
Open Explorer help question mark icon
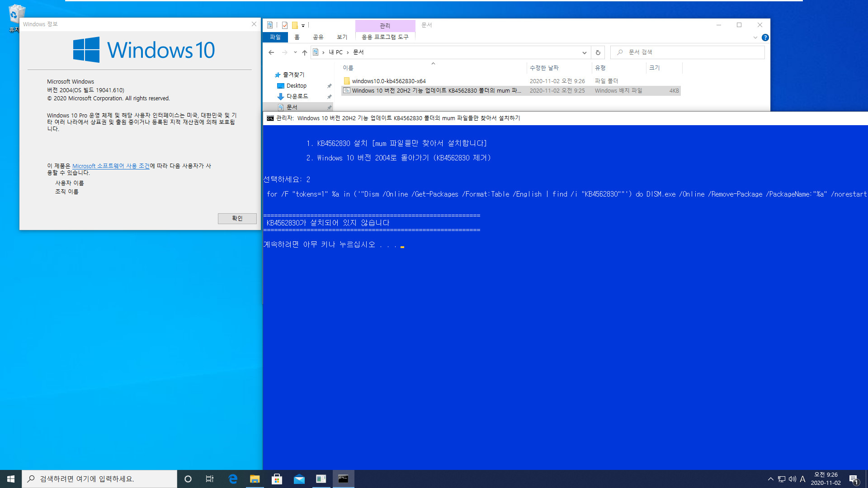(x=765, y=38)
